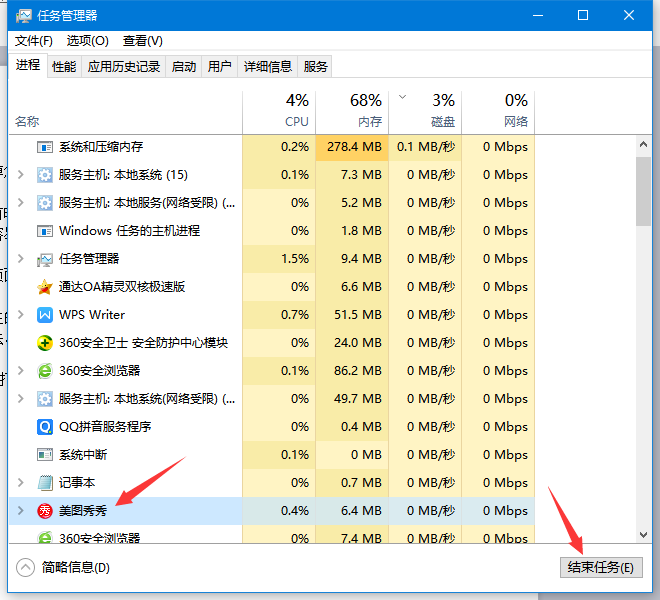Expand the WPS Writer process
660x600 pixels.
20,315
